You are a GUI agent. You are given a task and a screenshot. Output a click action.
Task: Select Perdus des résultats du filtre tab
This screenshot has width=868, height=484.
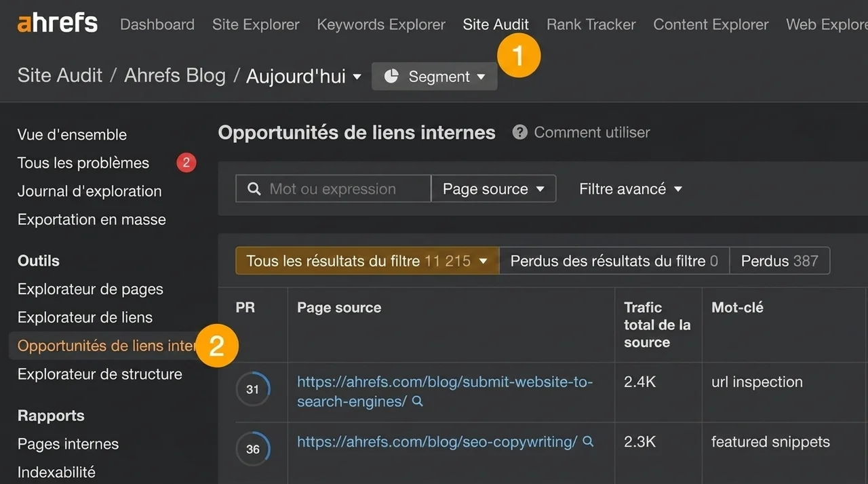tap(614, 261)
